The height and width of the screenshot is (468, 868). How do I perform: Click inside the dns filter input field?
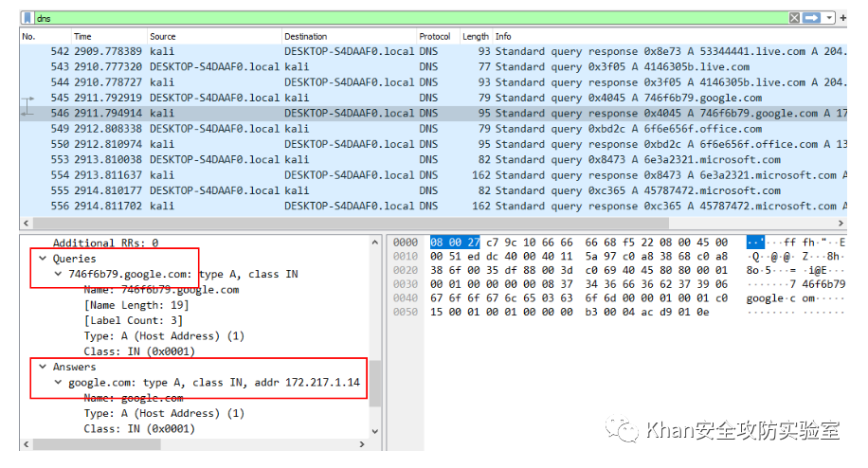pyautogui.click(x=379, y=18)
